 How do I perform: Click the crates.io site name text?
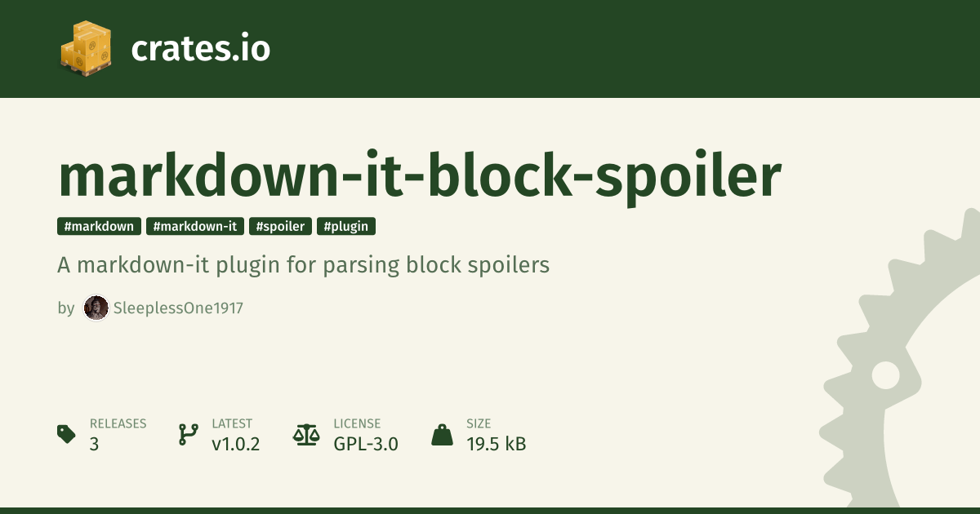tap(200, 49)
